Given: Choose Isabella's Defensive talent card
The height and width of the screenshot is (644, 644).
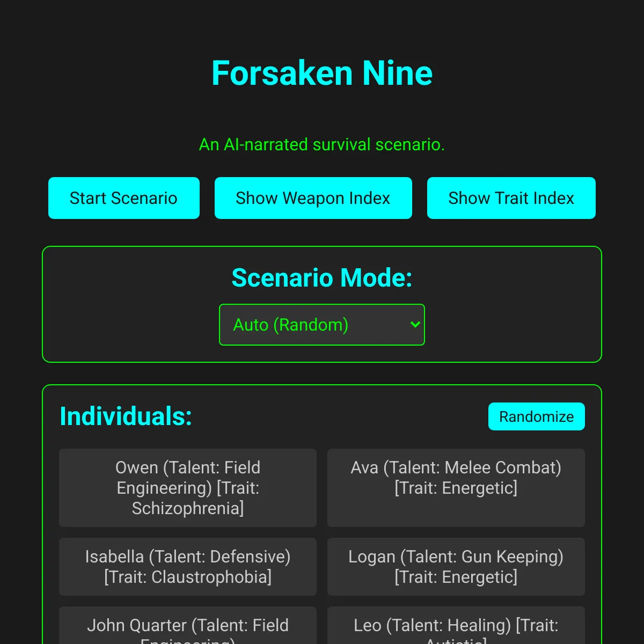Looking at the screenshot, I should click(x=188, y=567).
